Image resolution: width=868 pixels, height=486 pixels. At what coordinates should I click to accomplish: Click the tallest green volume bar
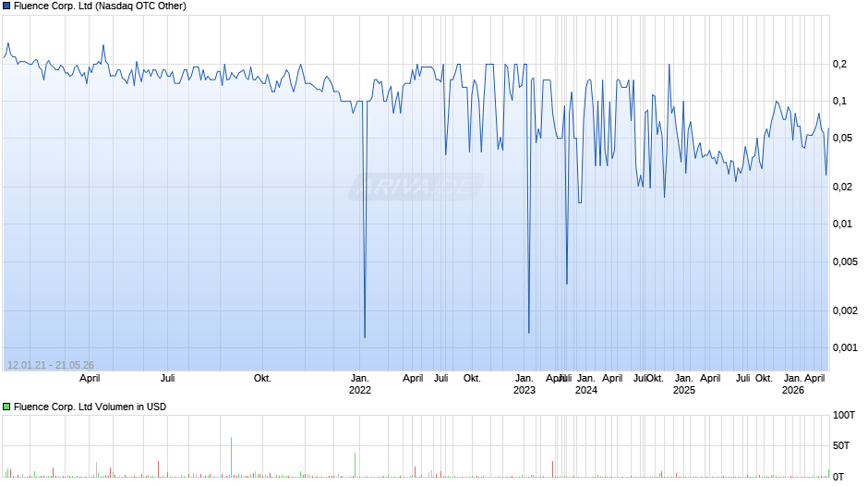[232, 457]
